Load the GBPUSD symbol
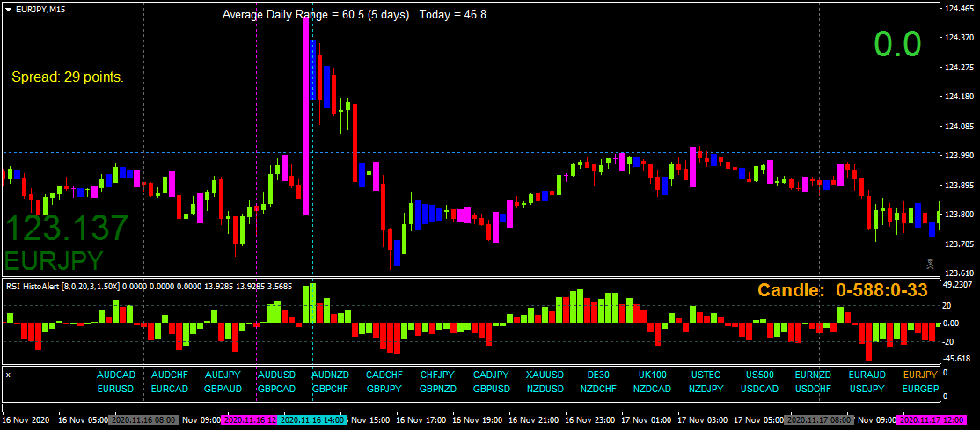 pyautogui.click(x=491, y=389)
